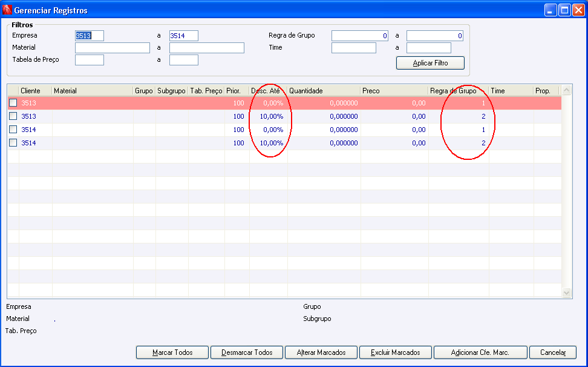Viewport: 588px width, 367px height.
Task: Check the 3513 row with 10,00% discount
Action: (13, 116)
